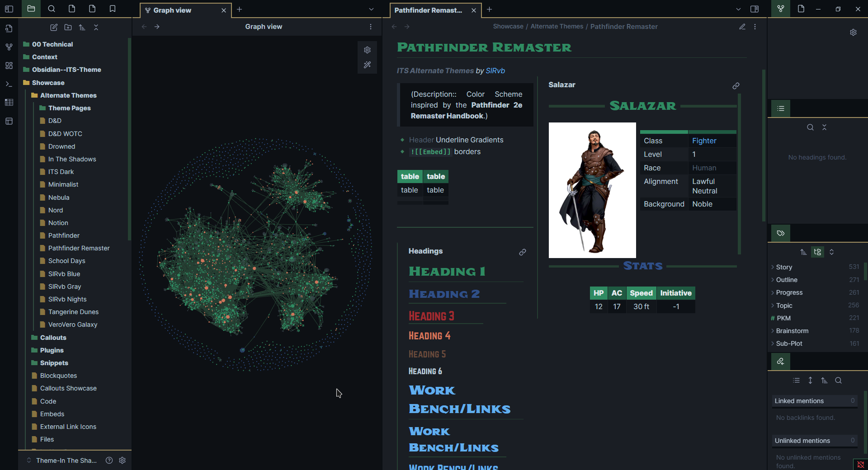
Task: Open the Outline panel tab icon
Action: click(x=781, y=108)
